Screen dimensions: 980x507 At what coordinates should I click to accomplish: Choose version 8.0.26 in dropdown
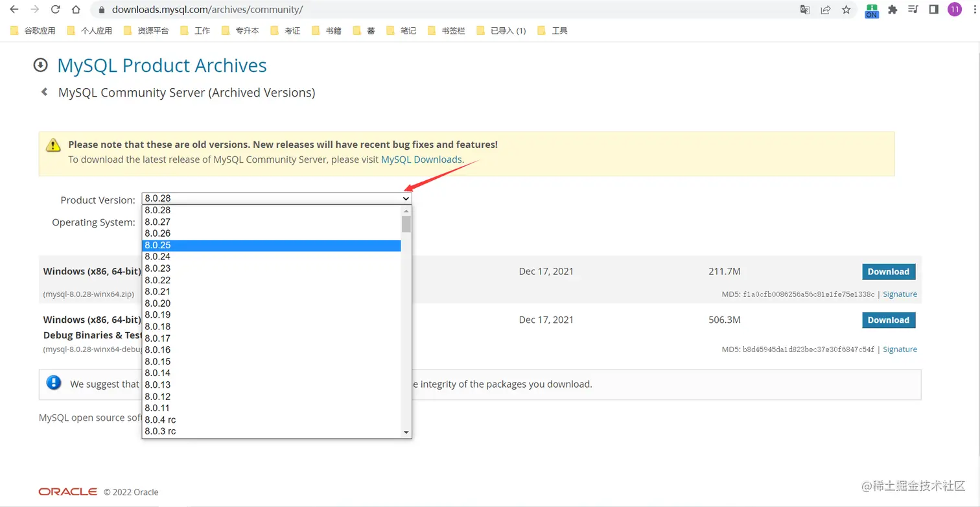(272, 233)
